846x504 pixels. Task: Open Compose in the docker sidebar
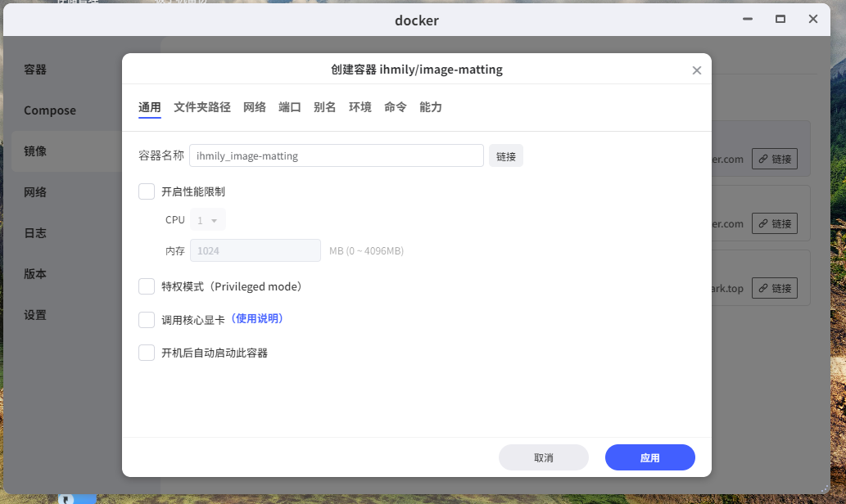(x=50, y=110)
